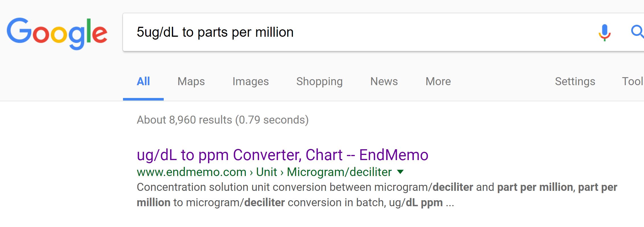Select the All results tab
This screenshot has width=644, height=227.
click(143, 81)
